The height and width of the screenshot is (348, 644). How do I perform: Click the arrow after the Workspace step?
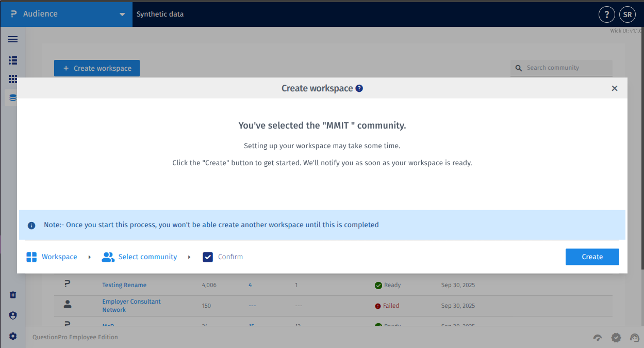[x=90, y=257]
